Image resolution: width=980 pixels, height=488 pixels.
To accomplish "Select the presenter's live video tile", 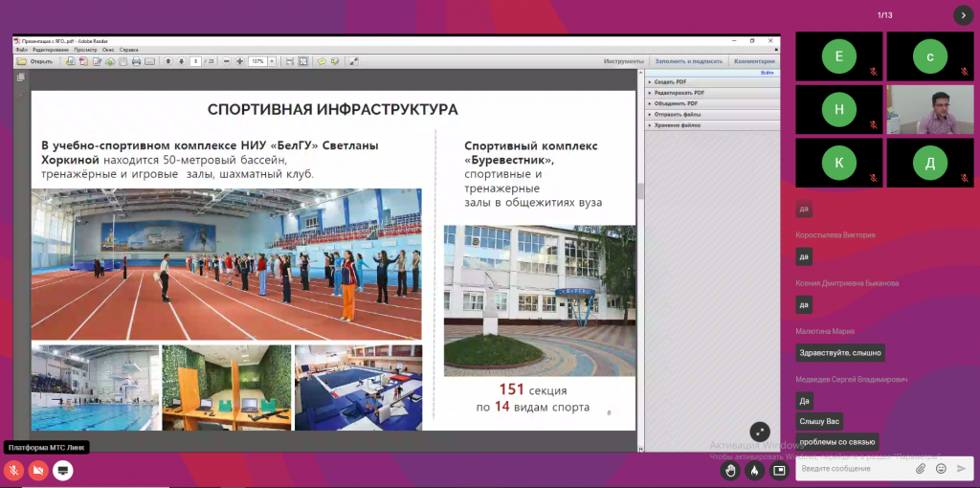I will pos(930,109).
